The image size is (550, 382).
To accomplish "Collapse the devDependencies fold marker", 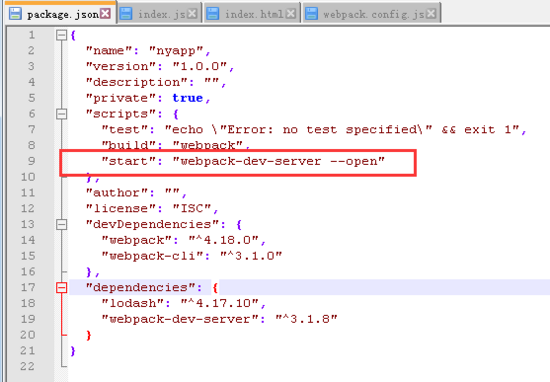I will [x=61, y=224].
